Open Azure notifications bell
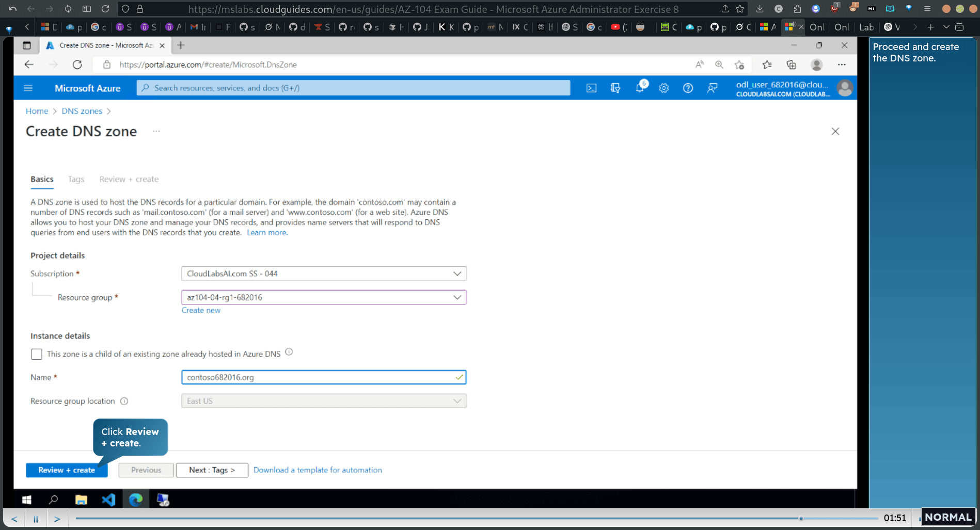 coord(640,88)
